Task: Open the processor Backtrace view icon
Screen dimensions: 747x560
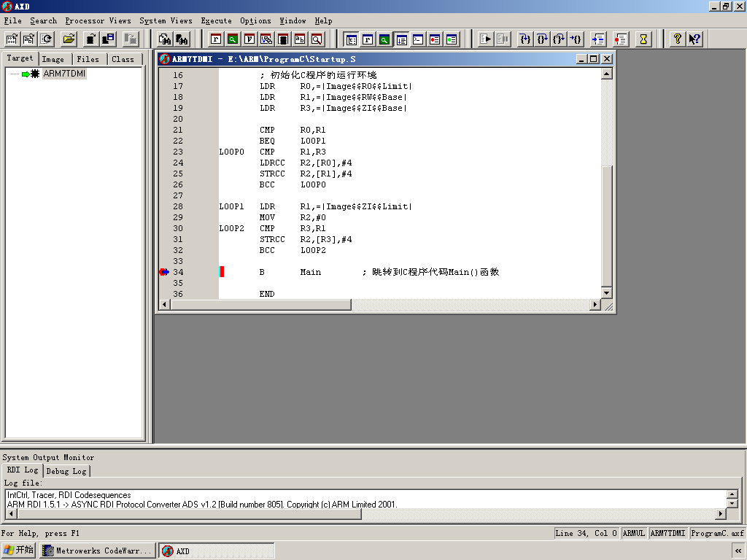Action: tap(266, 39)
